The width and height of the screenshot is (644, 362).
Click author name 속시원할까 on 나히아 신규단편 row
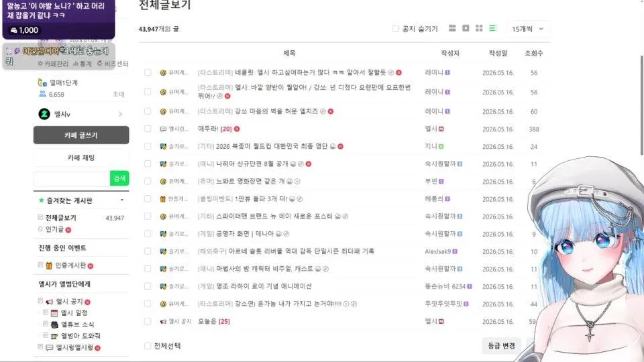[440, 164]
